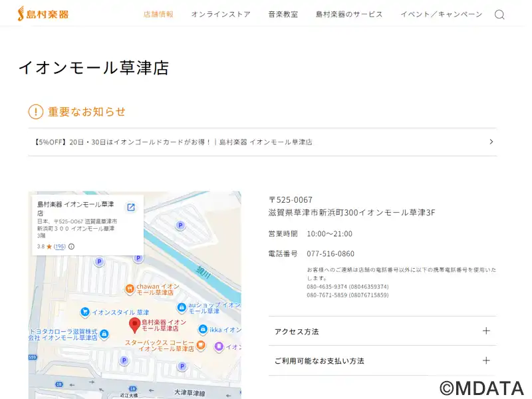532x399 pixels.
Task: Click the review info circle icon
Action: pyautogui.click(x=71, y=247)
